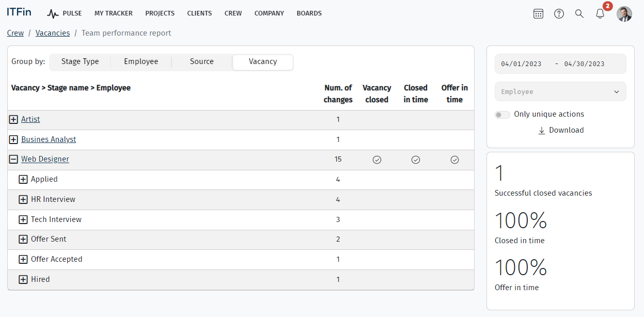
Task: Click the Vacancy closed checkmark for Web Designer
Action: (377, 160)
